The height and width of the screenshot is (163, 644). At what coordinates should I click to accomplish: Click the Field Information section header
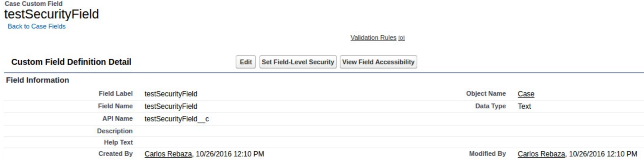point(37,80)
